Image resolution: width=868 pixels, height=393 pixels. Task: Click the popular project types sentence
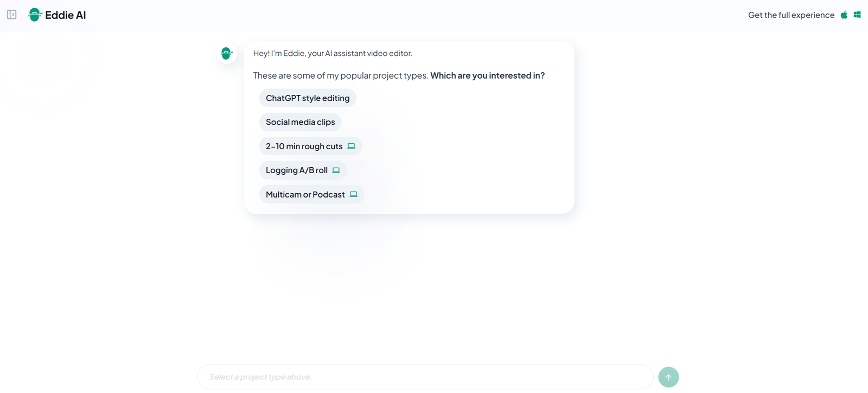tap(341, 75)
